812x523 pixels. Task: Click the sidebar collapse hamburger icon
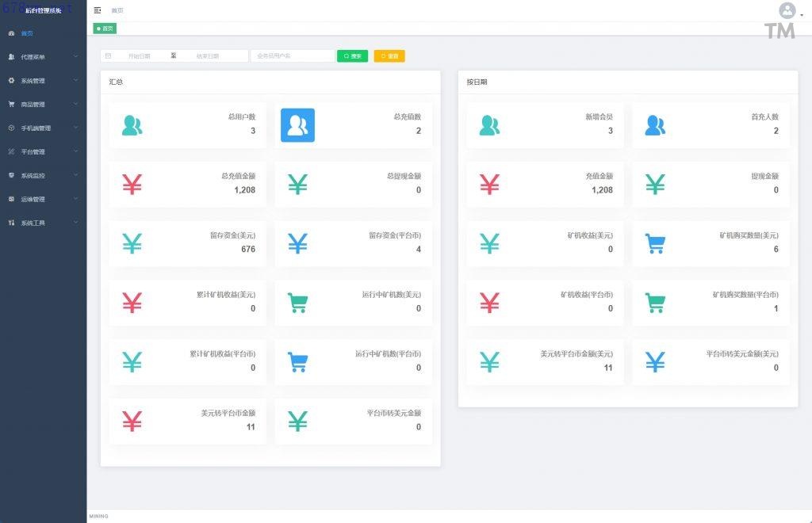tap(98, 10)
